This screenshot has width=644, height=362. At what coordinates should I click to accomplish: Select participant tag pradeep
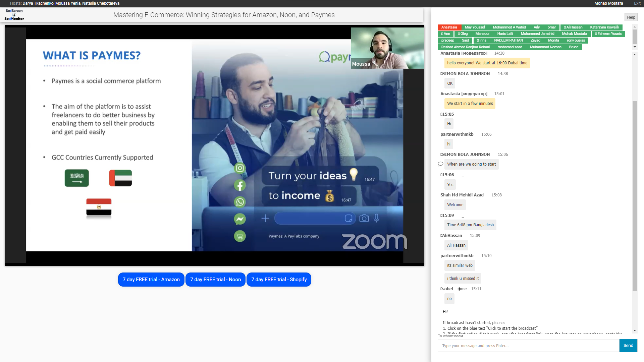pyautogui.click(x=447, y=40)
